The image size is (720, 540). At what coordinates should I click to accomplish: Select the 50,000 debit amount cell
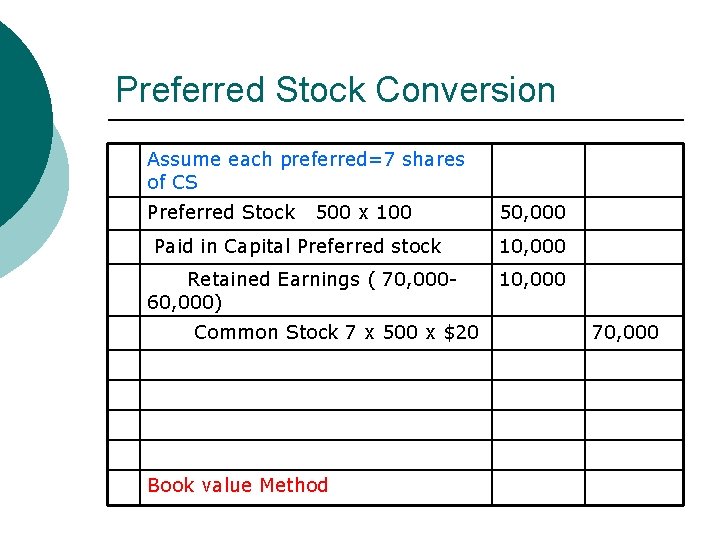click(x=532, y=212)
